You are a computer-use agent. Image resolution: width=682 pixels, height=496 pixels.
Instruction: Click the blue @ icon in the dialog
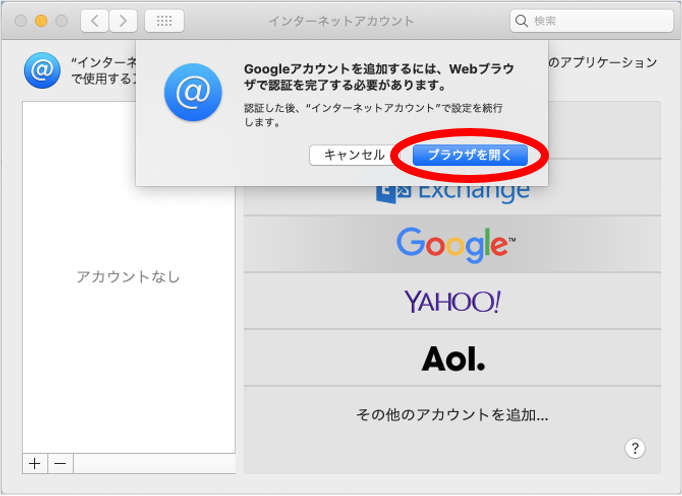point(193,92)
